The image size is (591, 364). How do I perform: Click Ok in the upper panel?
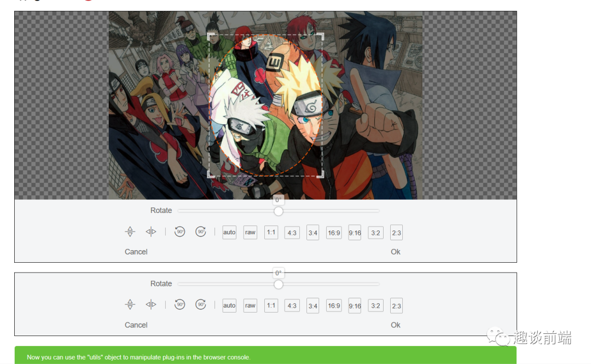pyautogui.click(x=396, y=252)
